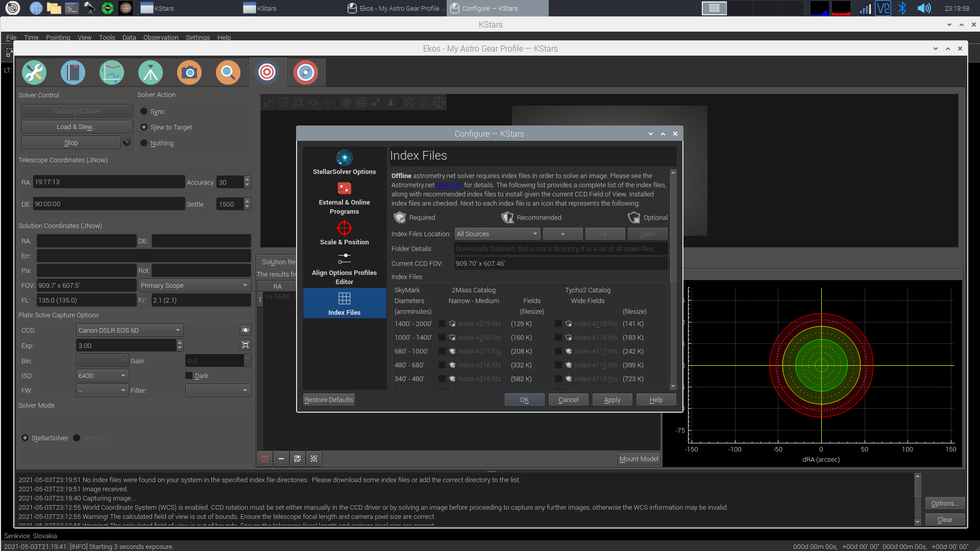Open the Help menu
Viewport: 980px width, 551px height.
[224, 37]
